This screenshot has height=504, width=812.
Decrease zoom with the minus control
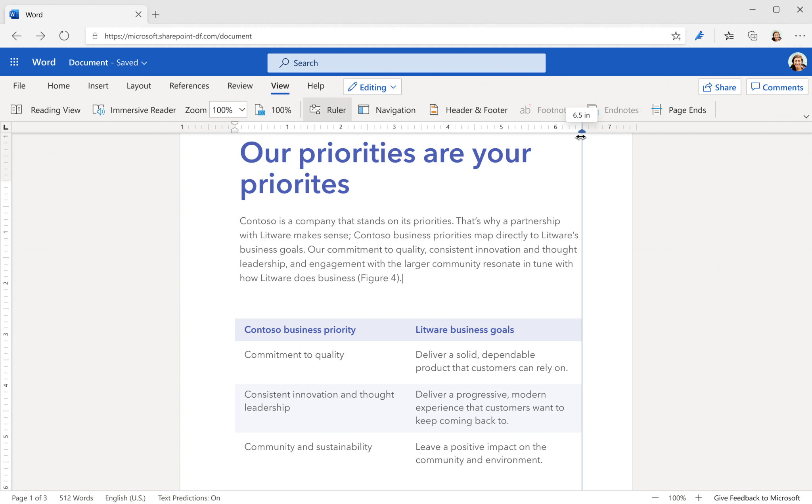(655, 498)
